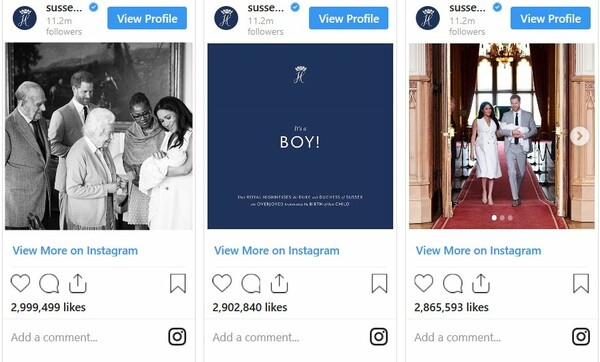View More on Instagram link, middle post
This screenshot has height=362, width=600.
[x=277, y=251]
